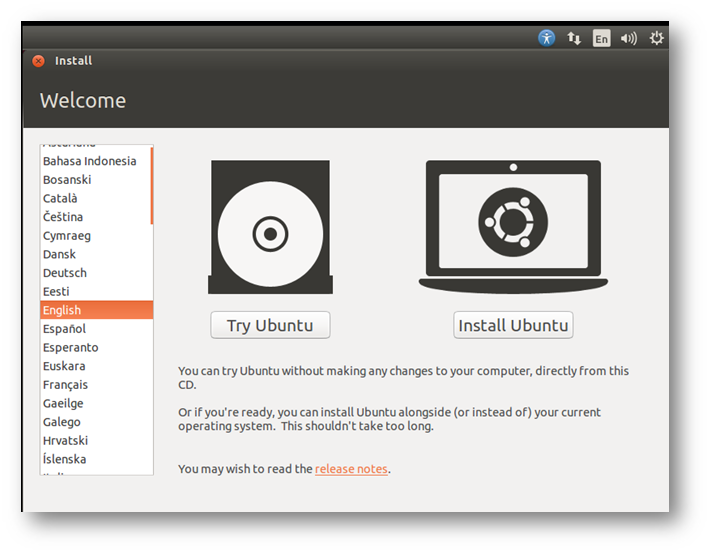The image size is (711, 554).
Task: Open the network connections indicator
Action: [x=574, y=38]
